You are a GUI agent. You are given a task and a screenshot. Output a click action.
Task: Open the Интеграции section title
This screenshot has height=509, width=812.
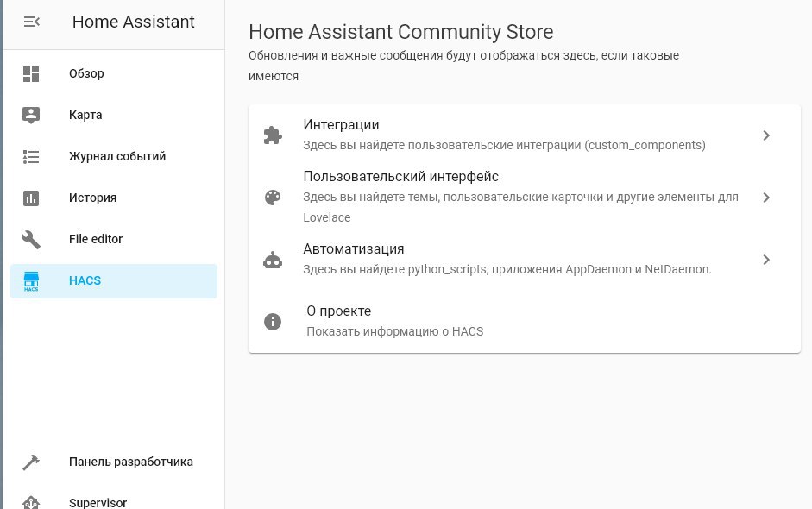[x=341, y=125]
